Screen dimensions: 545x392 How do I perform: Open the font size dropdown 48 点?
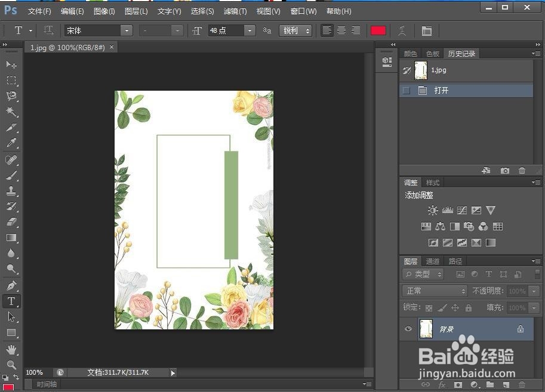tap(250, 30)
